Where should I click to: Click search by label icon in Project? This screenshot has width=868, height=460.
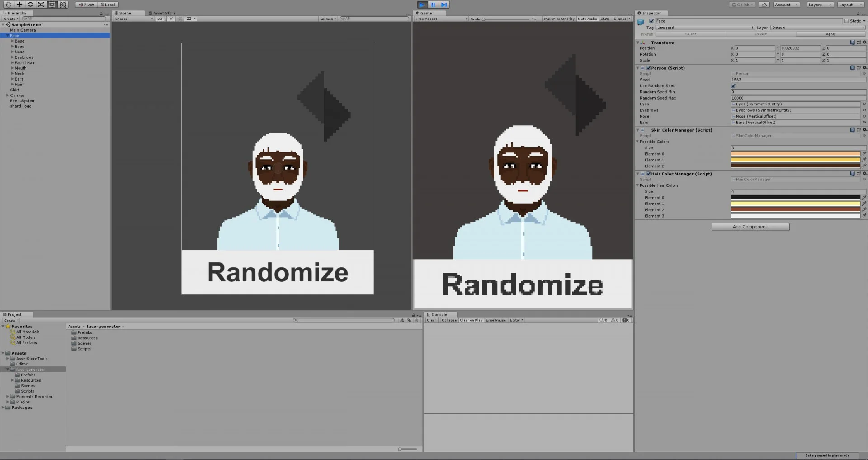[x=409, y=320]
